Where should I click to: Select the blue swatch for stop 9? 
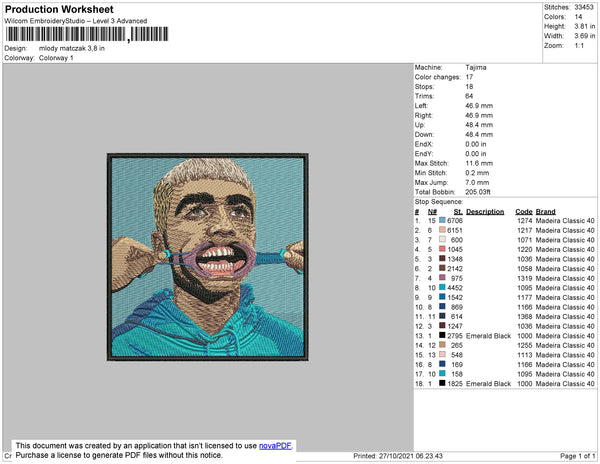[x=442, y=297]
